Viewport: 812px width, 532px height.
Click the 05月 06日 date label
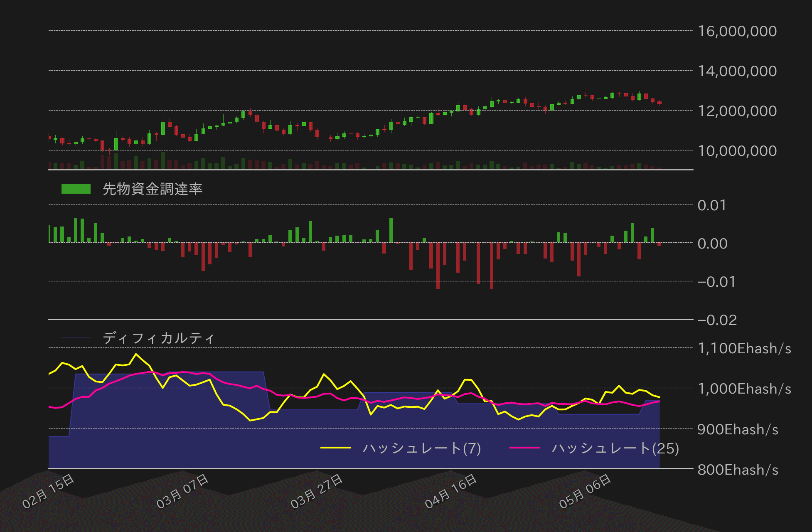click(585, 491)
